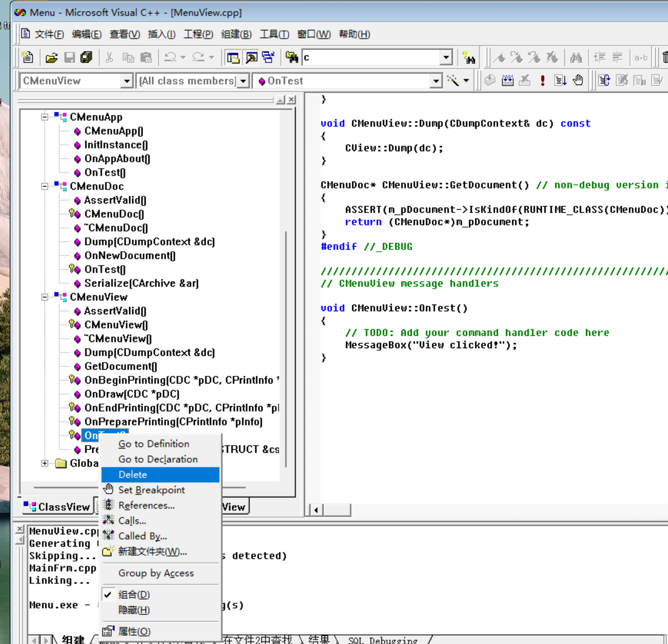Open the OnTest member dropdown
The height and width of the screenshot is (644, 668).
(436, 81)
